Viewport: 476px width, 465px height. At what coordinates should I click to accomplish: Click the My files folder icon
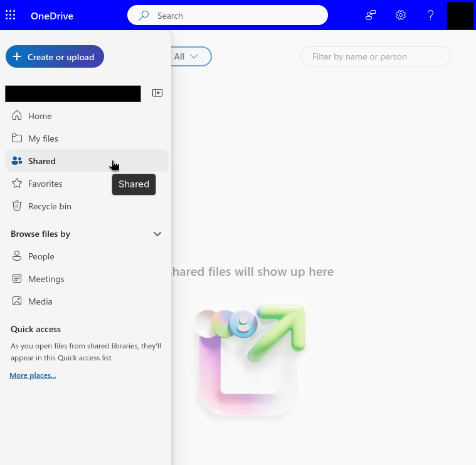point(17,138)
